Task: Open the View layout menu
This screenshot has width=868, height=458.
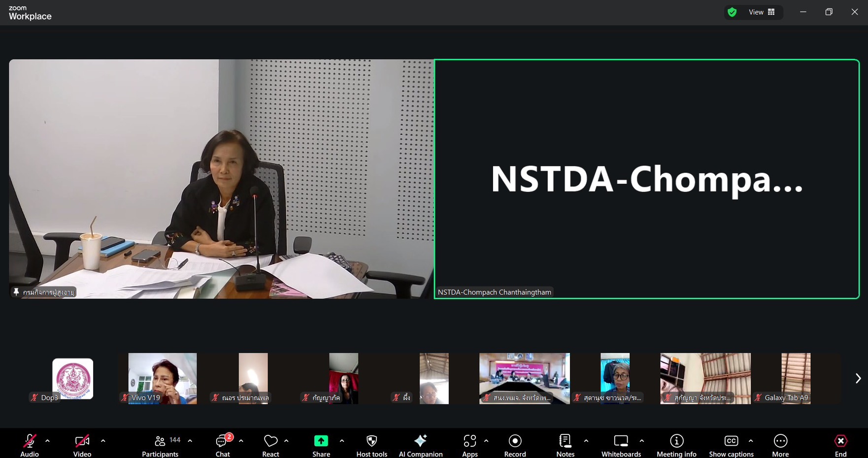Action: point(762,12)
